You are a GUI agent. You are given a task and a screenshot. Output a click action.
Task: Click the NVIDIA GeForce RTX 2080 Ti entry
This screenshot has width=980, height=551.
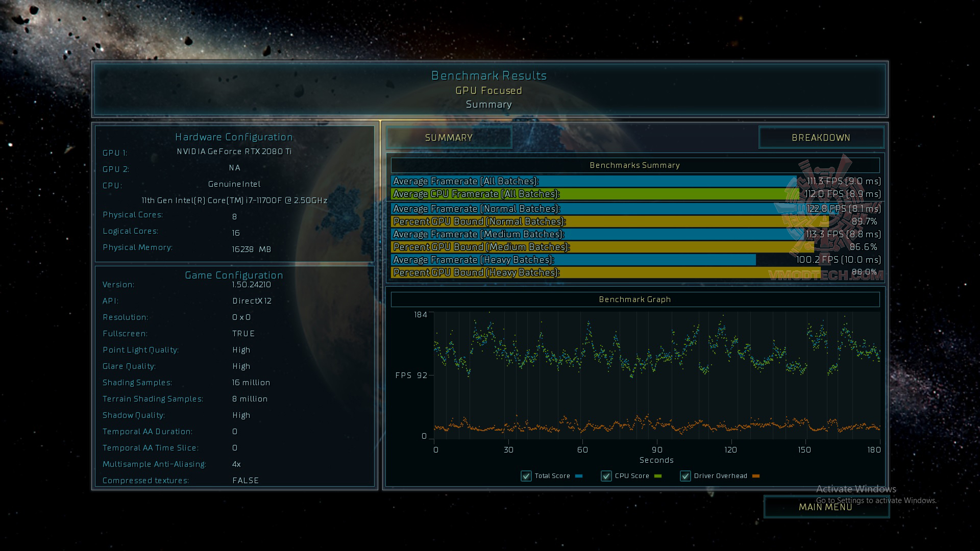coord(234,152)
